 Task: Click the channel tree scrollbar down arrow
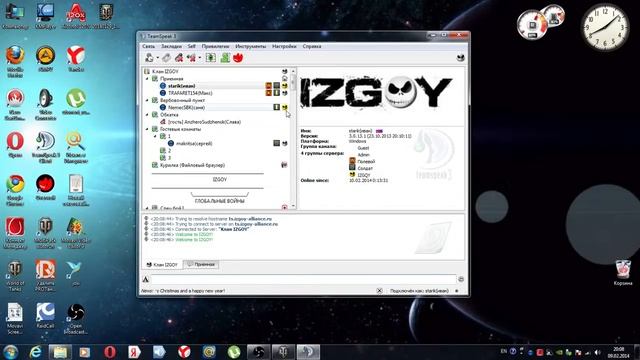click(293, 207)
